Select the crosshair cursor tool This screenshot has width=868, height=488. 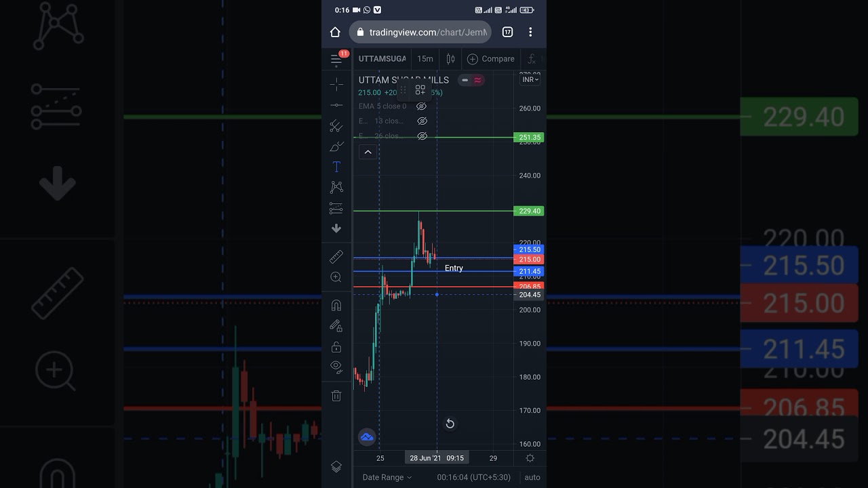336,85
